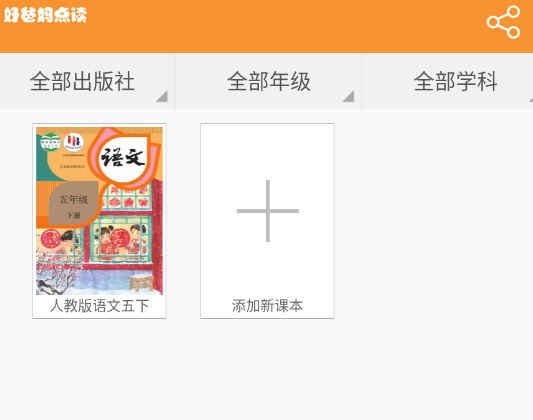Click the orange header bar

[266, 27]
